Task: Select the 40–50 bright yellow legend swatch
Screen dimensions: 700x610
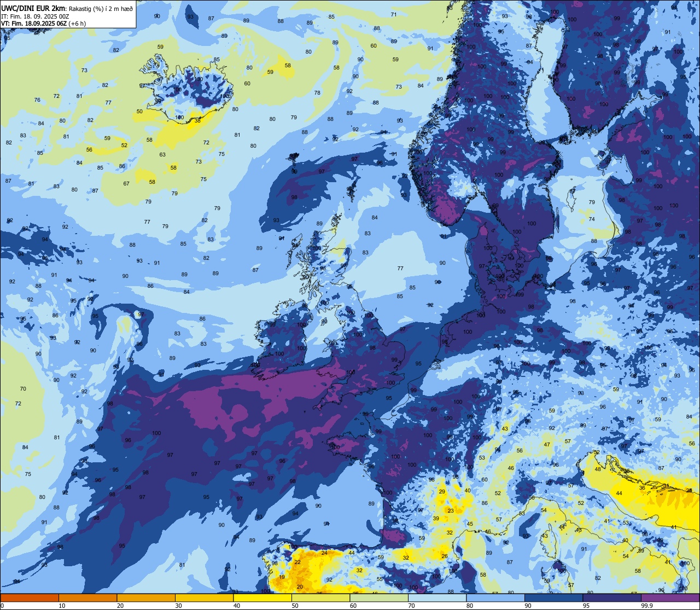Action: point(262,597)
